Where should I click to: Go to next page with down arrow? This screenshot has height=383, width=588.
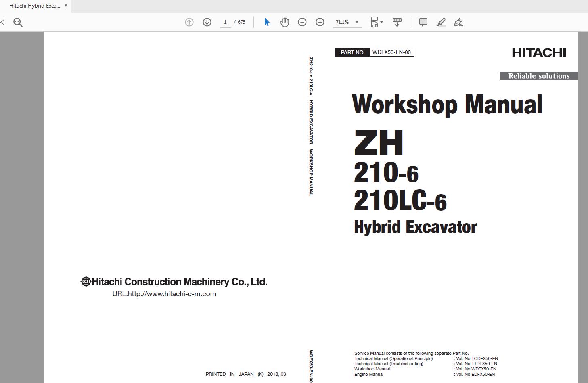[x=207, y=22]
